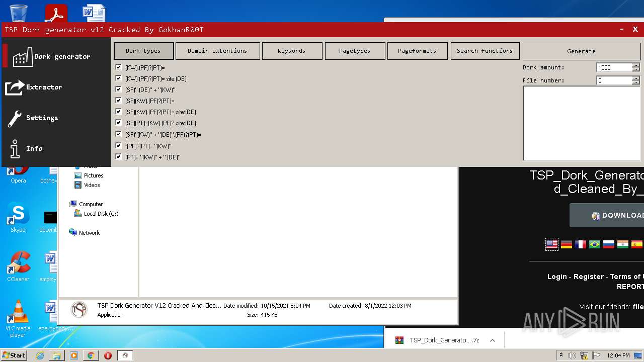Open the Start menu
The width and height of the screenshot is (644, 362).
[14, 355]
